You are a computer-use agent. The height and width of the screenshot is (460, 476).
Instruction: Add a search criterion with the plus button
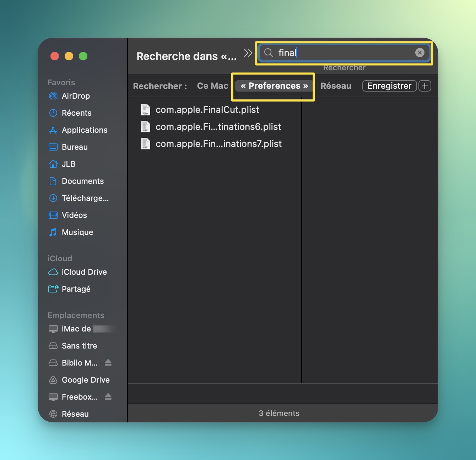pos(425,86)
